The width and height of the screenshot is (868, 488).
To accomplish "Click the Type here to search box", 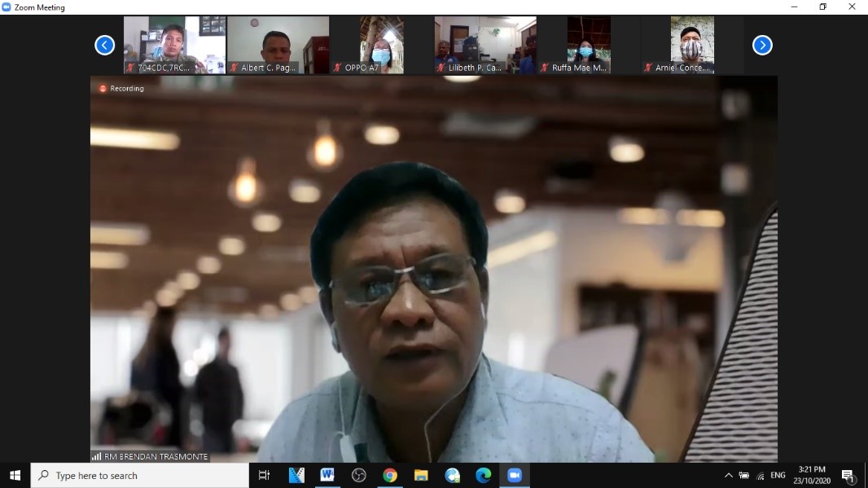I will tap(139, 475).
